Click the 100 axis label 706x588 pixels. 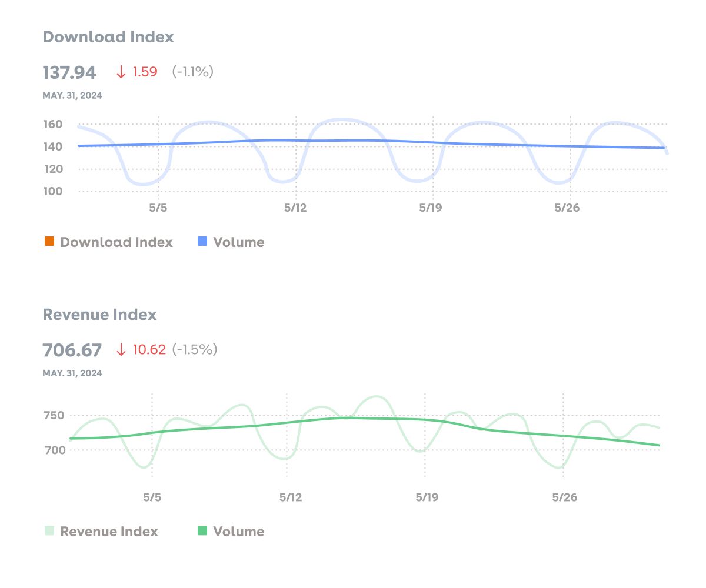click(x=52, y=191)
